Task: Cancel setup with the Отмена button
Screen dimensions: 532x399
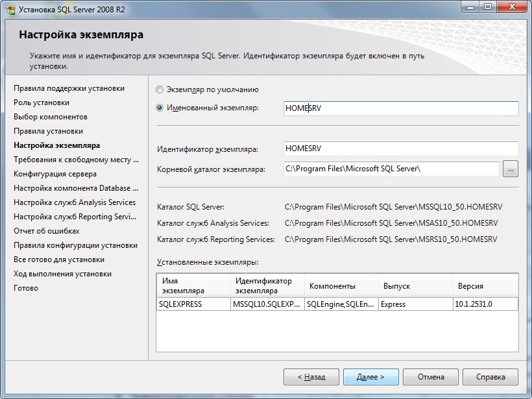Action: pos(431,377)
